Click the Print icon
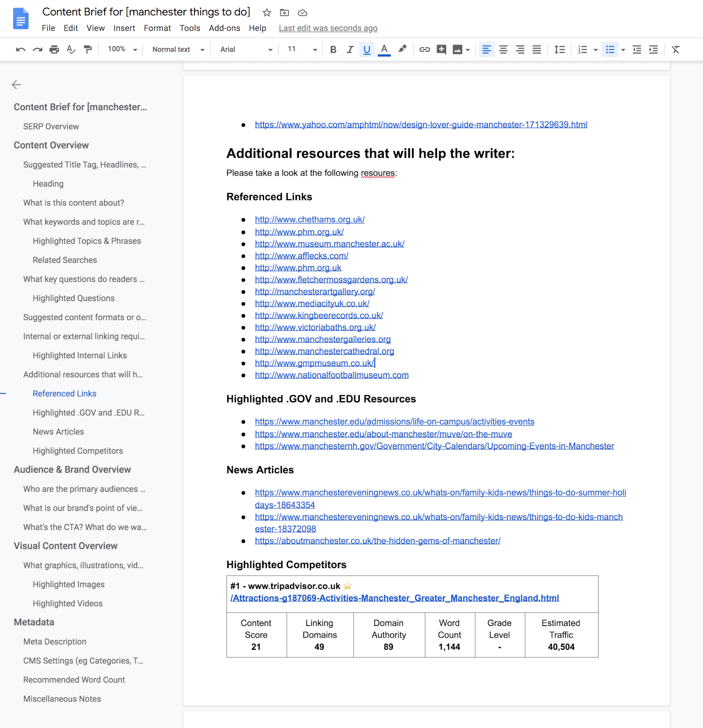Image resolution: width=703 pixels, height=728 pixels. pyautogui.click(x=54, y=49)
